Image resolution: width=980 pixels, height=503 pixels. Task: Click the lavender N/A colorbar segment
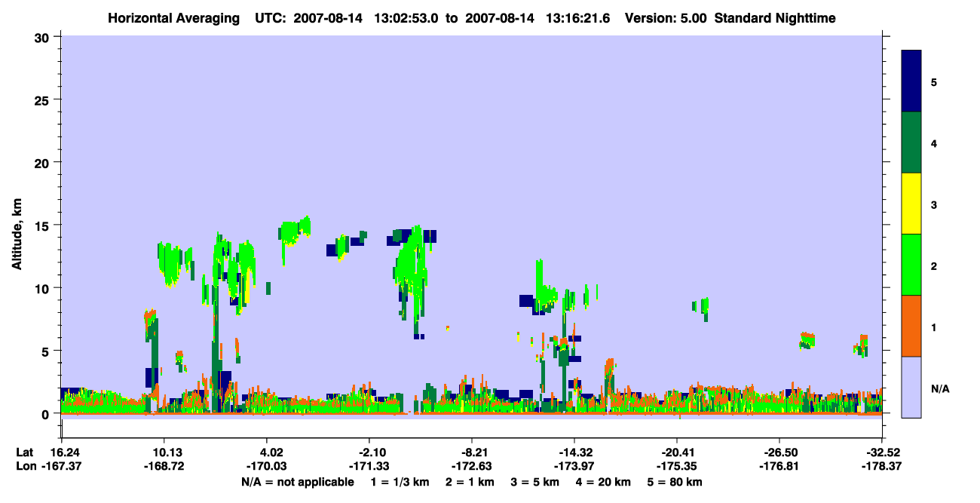pos(911,387)
